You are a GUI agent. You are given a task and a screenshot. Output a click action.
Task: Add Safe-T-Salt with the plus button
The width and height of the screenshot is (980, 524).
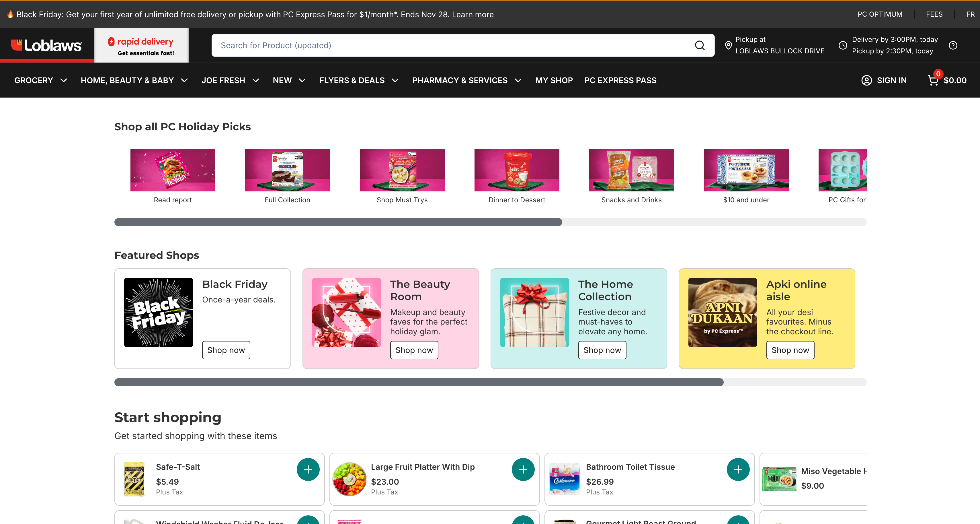[x=308, y=469]
